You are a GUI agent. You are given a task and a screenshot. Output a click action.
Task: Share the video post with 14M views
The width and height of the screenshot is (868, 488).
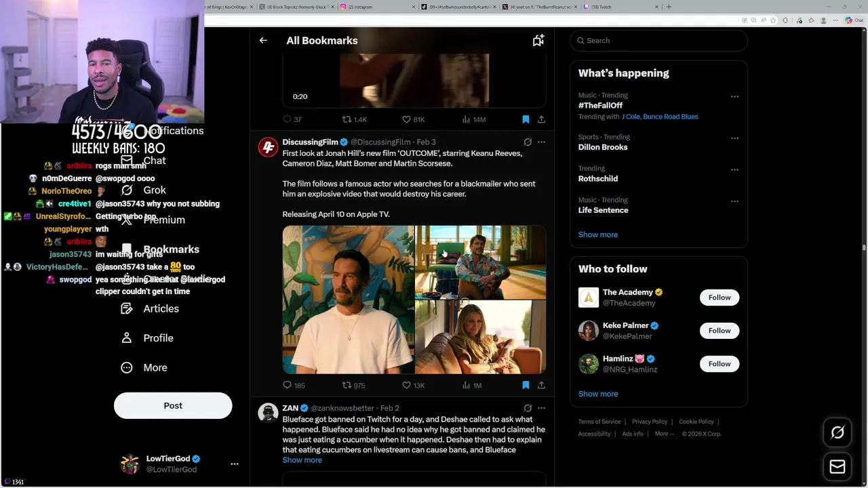click(541, 119)
